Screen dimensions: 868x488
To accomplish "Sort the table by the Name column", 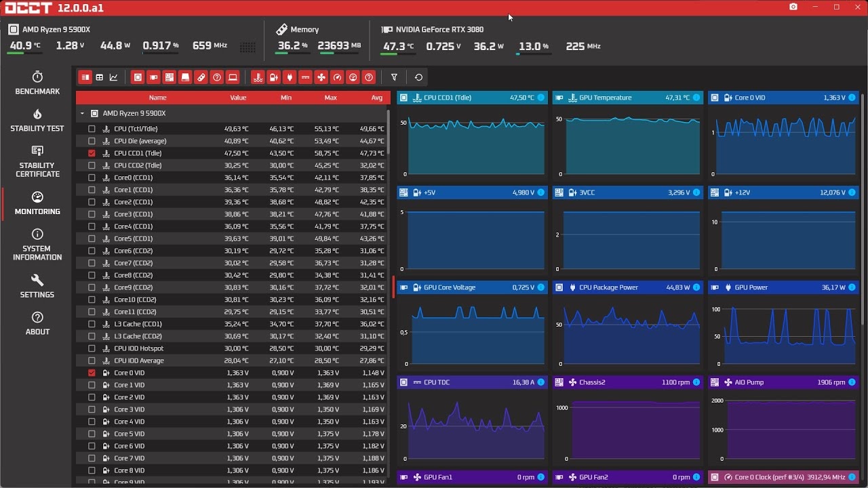I will coord(157,98).
